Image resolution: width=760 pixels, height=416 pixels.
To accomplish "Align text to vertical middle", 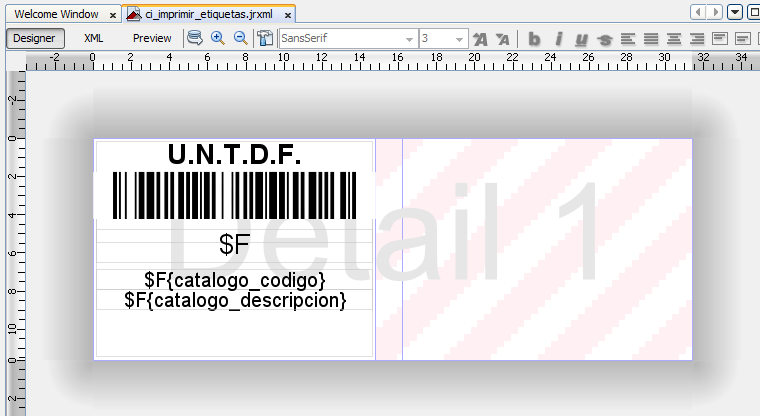I will 743,39.
